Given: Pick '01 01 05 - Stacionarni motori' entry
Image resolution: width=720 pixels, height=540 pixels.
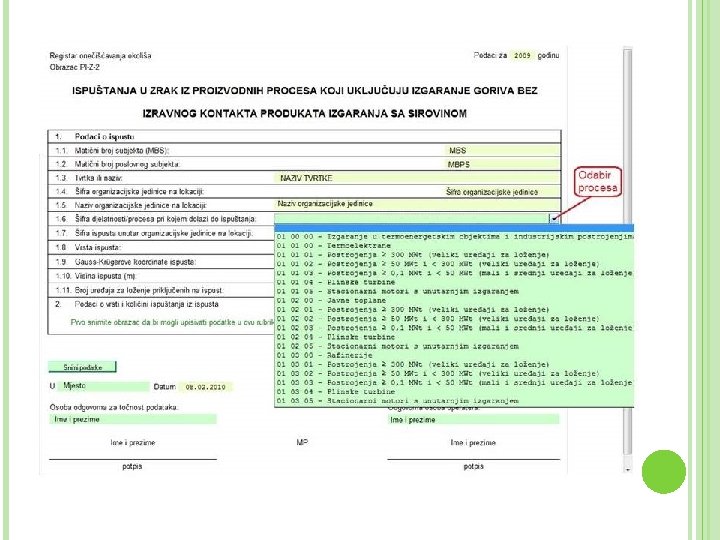Looking at the screenshot, I should click(x=455, y=292).
